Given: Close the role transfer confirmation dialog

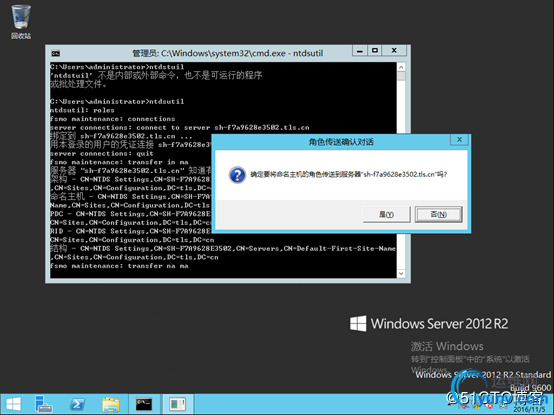Looking at the screenshot, I should click(x=460, y=140).
